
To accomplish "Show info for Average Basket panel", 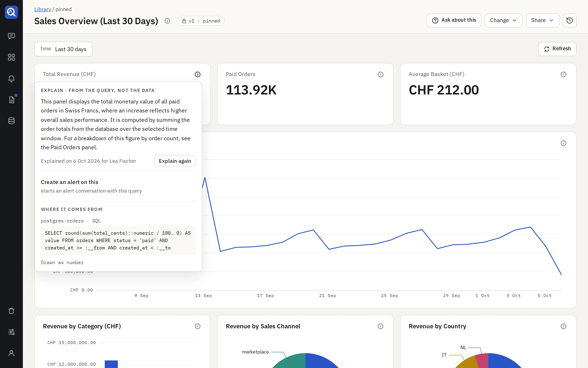I will pos(563,74).
